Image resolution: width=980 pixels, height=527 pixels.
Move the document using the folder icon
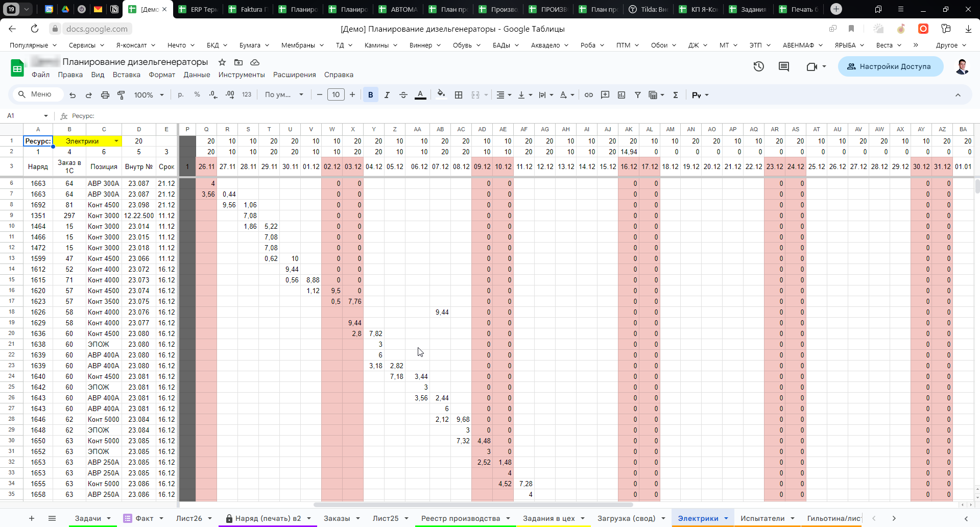[x=238, y=62]
